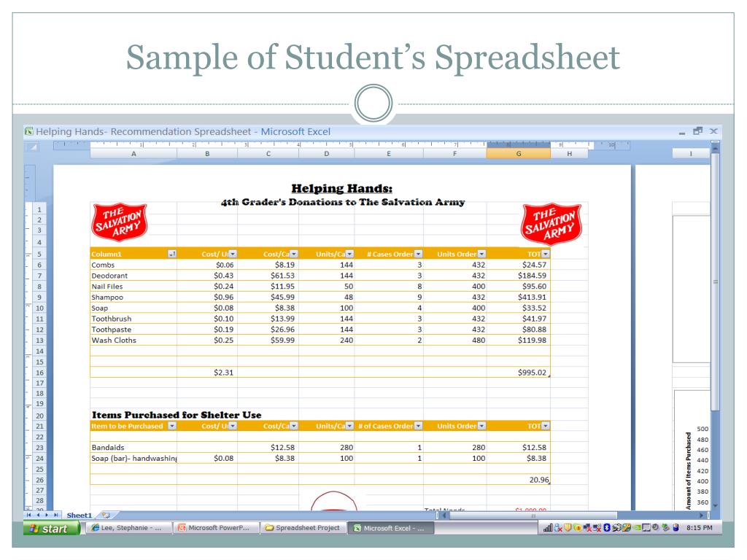Click the 20.96 total cell
This screenshot has height=560, width=747.
point(519,480)
